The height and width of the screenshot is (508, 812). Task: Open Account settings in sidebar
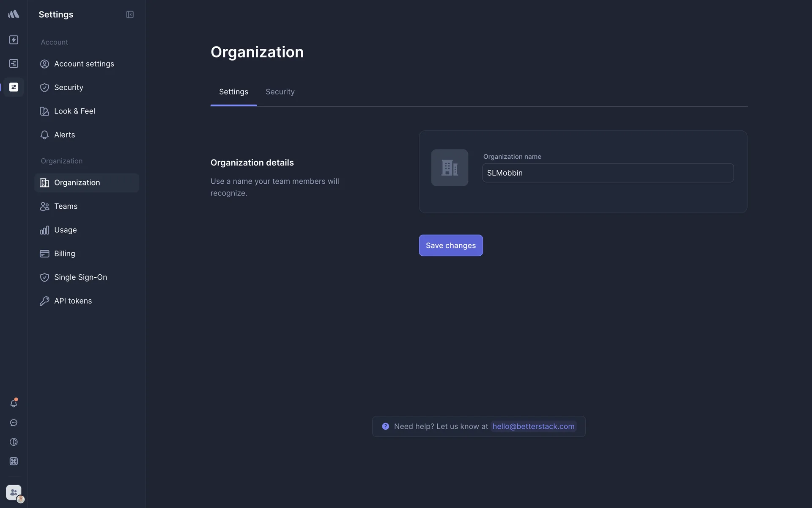tap(84, 64)
